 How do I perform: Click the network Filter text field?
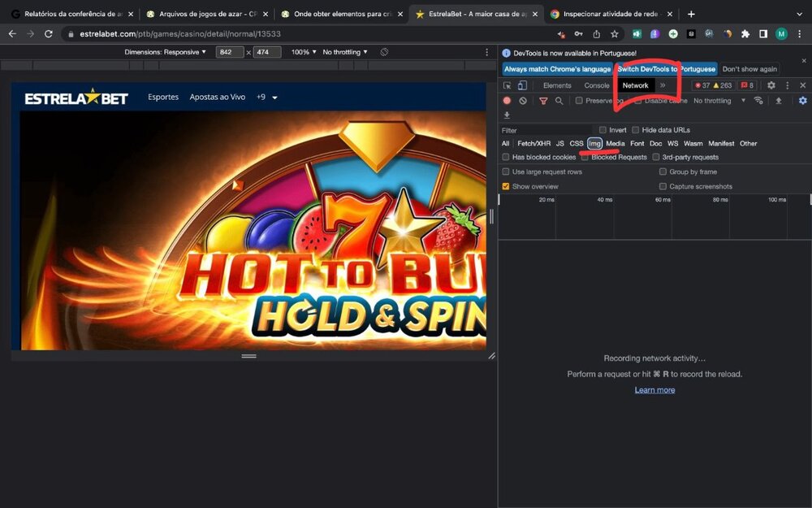click(546, 130)
